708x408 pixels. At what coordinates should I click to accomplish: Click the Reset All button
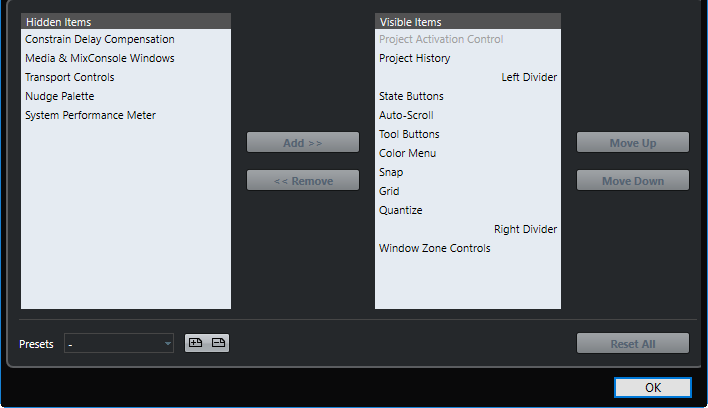tap(633, 343)
